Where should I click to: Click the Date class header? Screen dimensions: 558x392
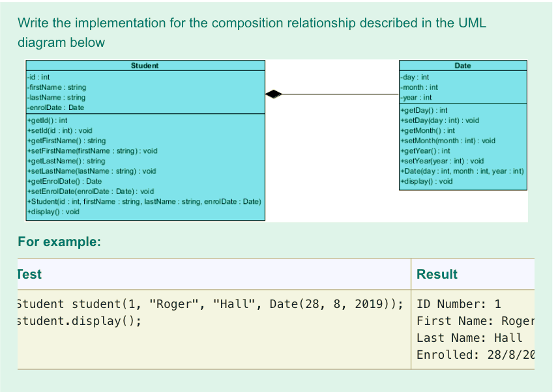462,65
